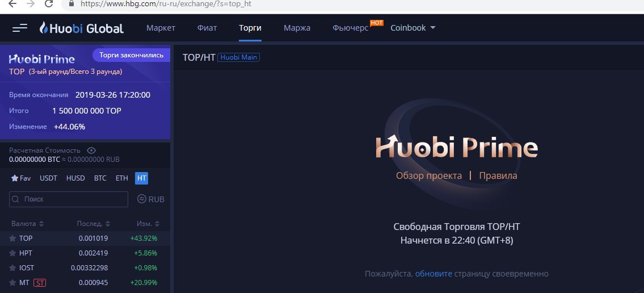Click the padlock site info icon

coord(71,3)
